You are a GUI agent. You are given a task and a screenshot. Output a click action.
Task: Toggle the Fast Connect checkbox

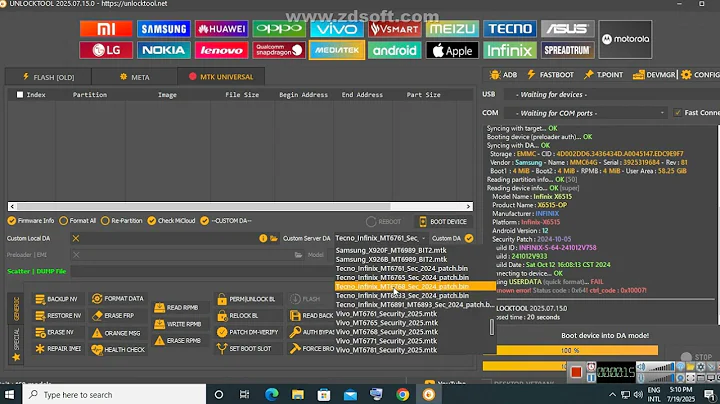point(678,112)
